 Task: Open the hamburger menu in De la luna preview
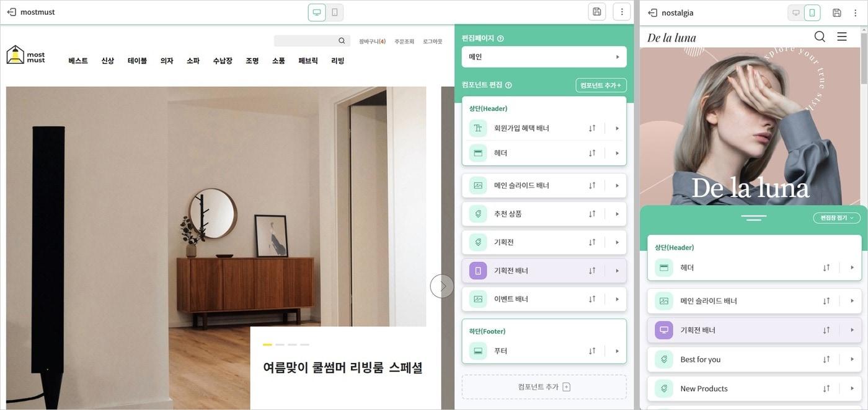842,37
